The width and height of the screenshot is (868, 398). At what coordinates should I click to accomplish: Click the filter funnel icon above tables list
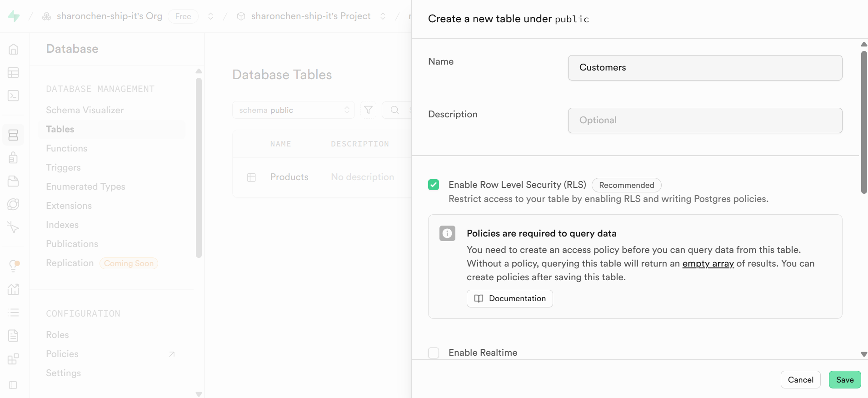coord(368,110)
